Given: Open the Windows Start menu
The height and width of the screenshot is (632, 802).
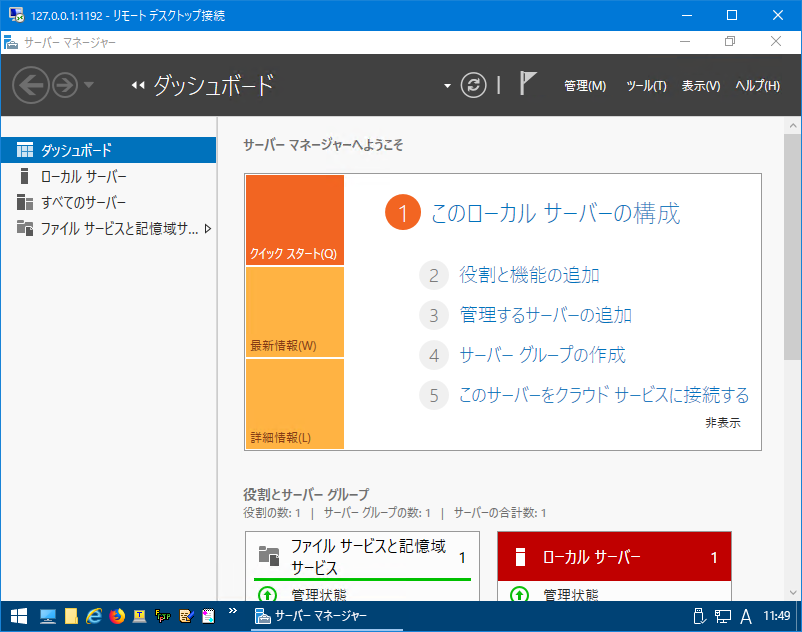Looking at the screenshot, I should 18,616.
